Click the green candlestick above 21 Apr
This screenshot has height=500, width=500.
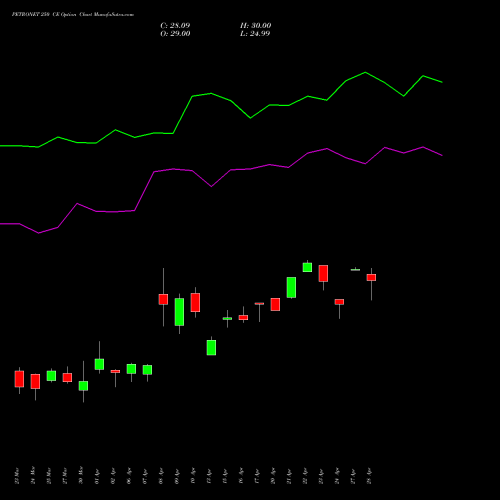point(291,287)
